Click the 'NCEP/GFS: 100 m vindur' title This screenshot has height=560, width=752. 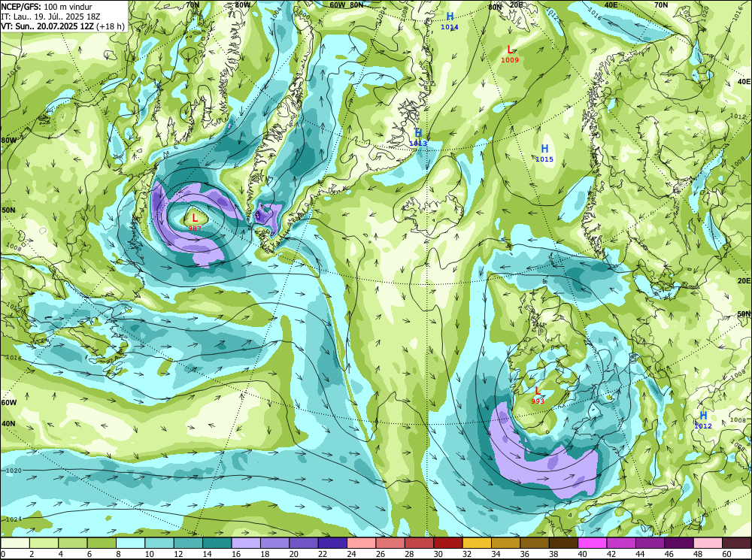click(x=47, y=7)
